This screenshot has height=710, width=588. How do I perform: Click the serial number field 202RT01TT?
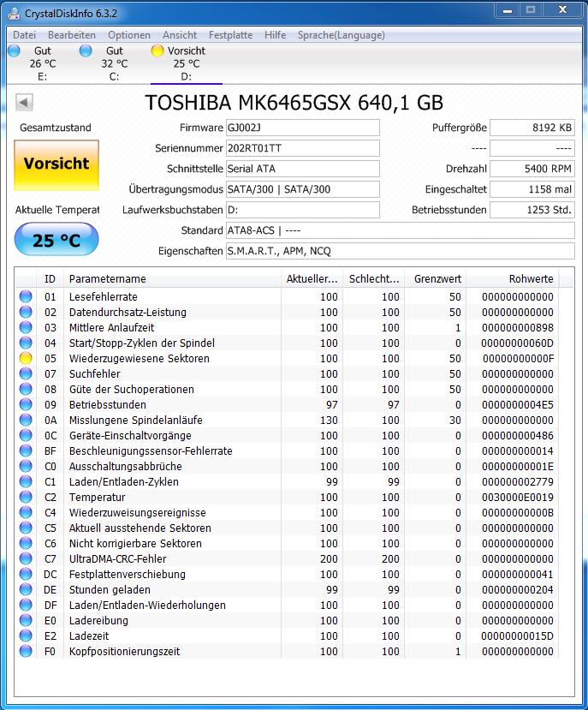[x=302, y=148]
